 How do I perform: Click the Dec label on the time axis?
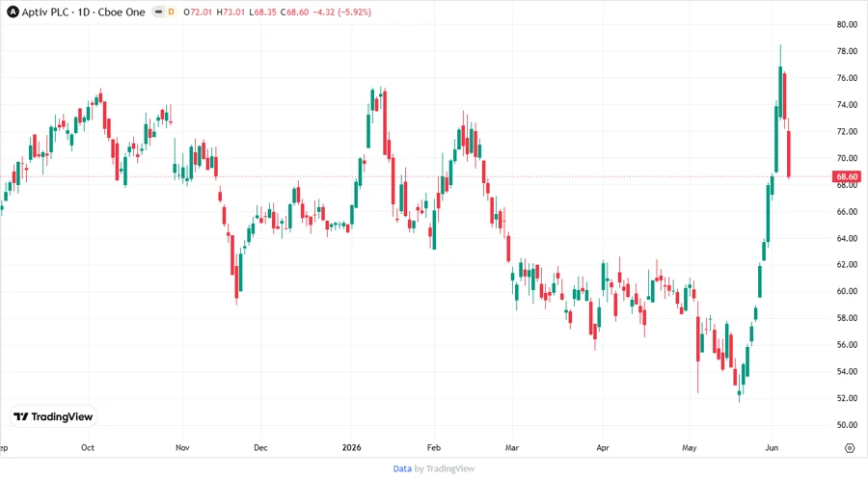[260, 447]
